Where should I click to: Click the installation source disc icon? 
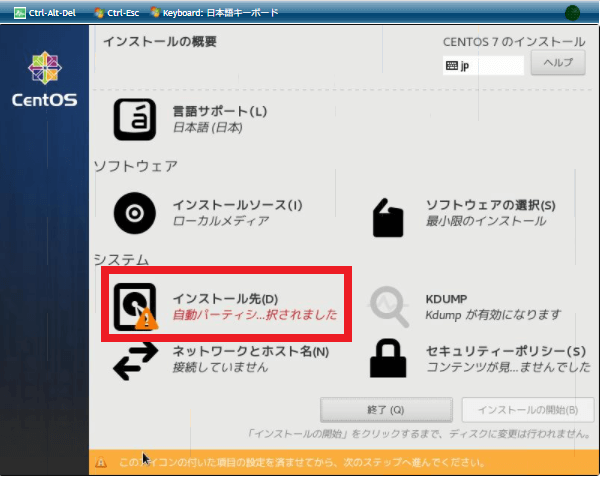click(135, 213)
